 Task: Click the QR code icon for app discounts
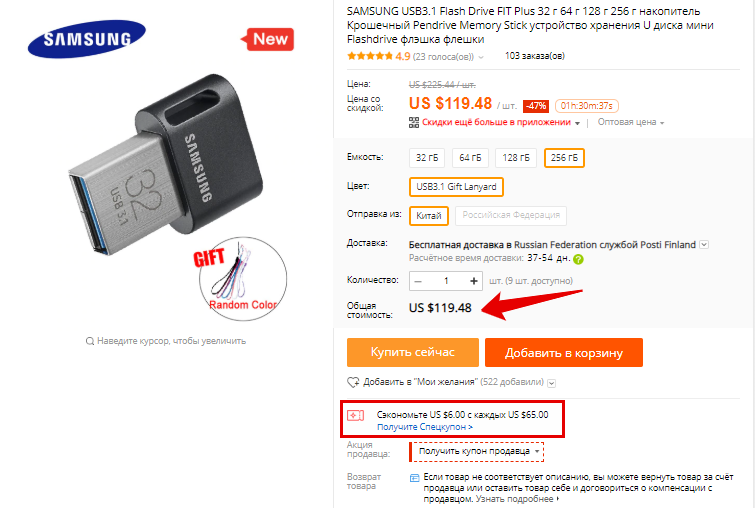414,122
